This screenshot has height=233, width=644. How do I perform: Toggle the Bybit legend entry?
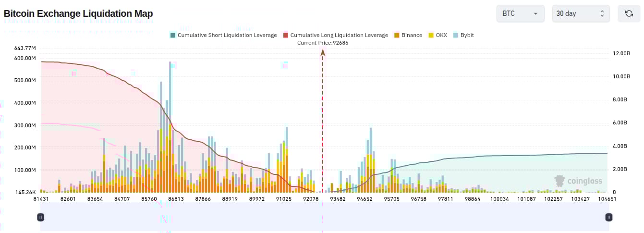click(x=467, y=35)
